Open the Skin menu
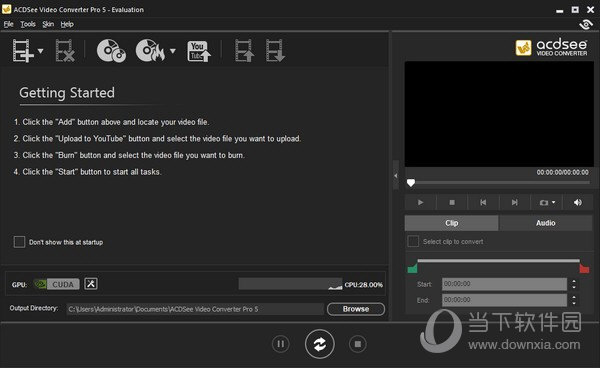This screenshot has width=600, height=368. [48, 24]
